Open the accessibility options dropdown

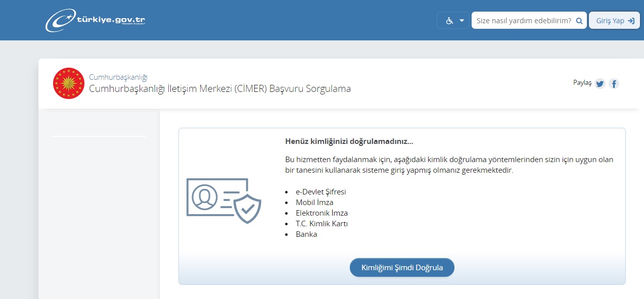(453, 21)
